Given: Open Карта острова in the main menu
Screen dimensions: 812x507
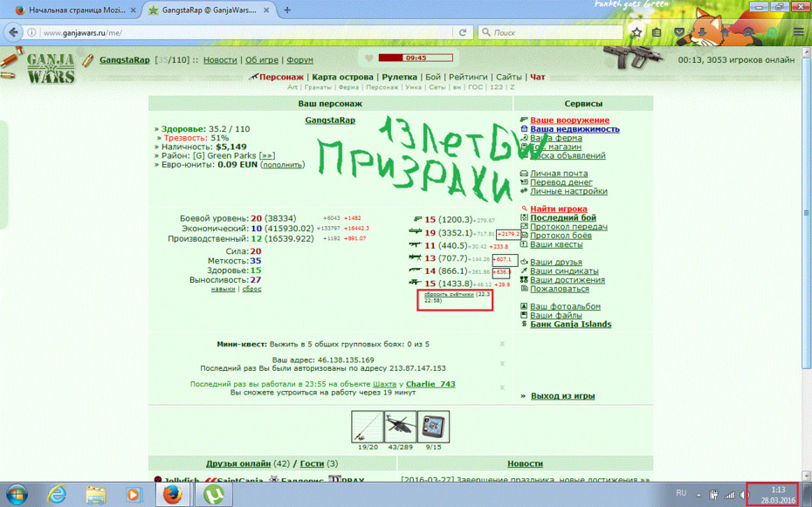Looking at the screenshot, I should click(x=342, y=77).
